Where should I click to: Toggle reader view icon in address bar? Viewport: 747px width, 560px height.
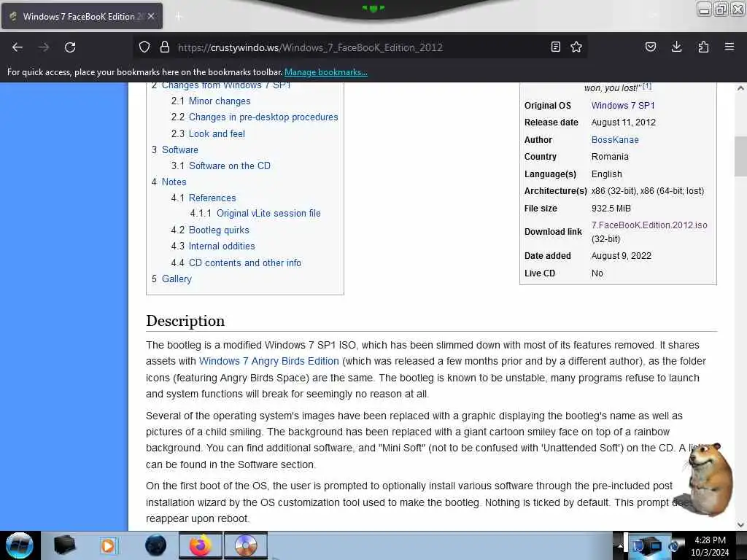click(555, 47)
